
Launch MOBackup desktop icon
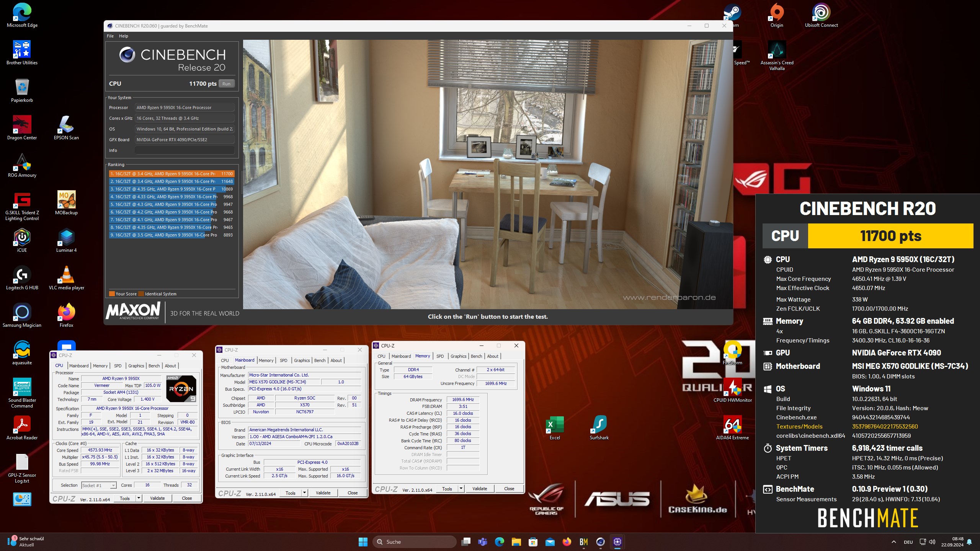click(66, 203)
